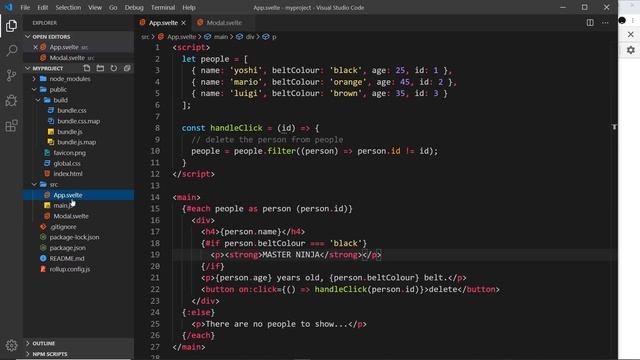The image size is (640, 360).
Task: Collapse the Open Editors section
Action: click(x=28, y=37)
